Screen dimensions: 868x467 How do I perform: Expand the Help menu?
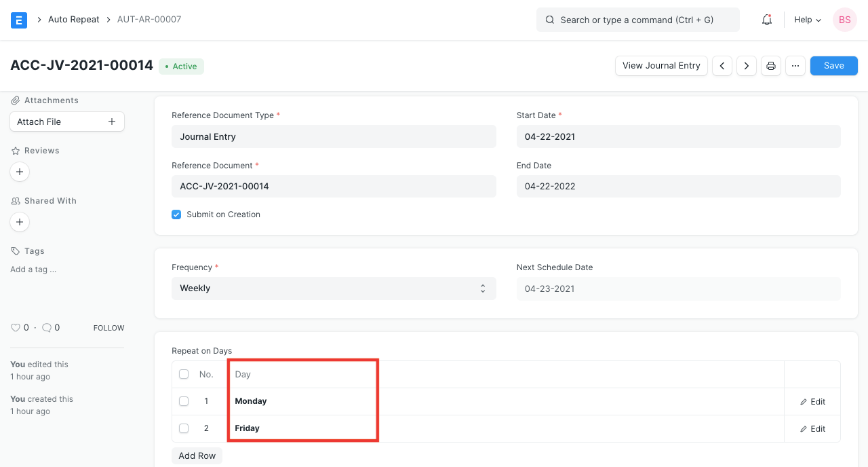pos(807,20)
